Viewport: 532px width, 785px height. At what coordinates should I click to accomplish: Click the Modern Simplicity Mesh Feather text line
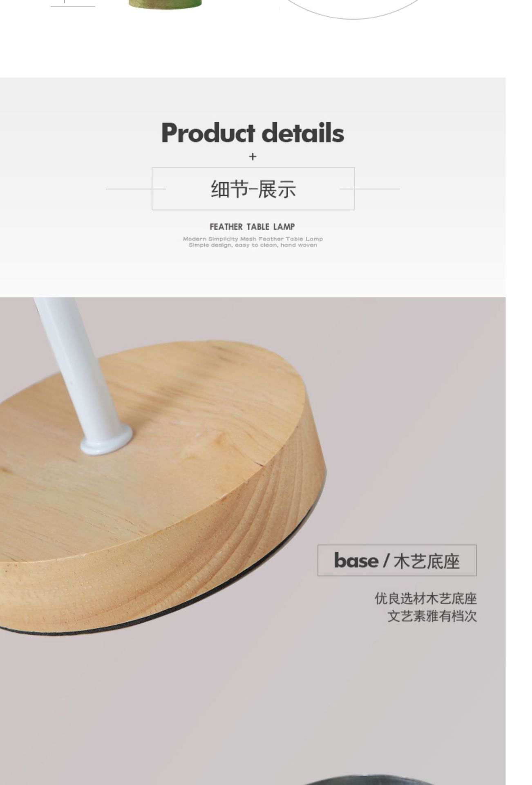coord(253,239)
